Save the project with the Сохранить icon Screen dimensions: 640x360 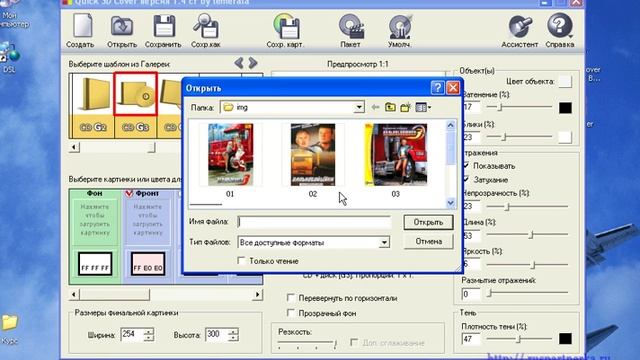point(163,31)
